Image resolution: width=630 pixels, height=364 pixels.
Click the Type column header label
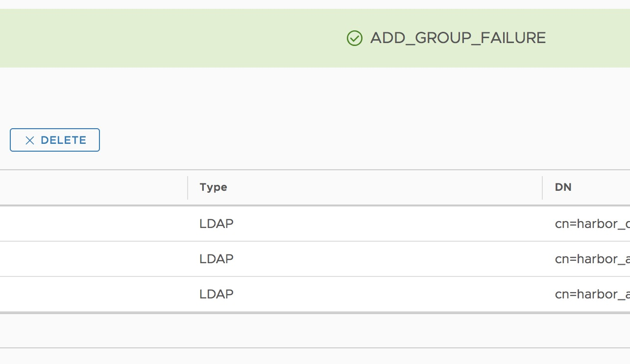(213, 187)
